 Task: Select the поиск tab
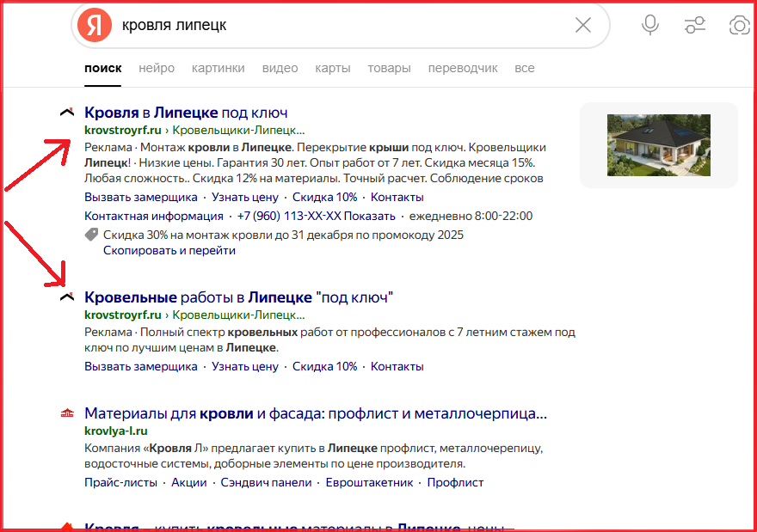[x=103, y=68]
